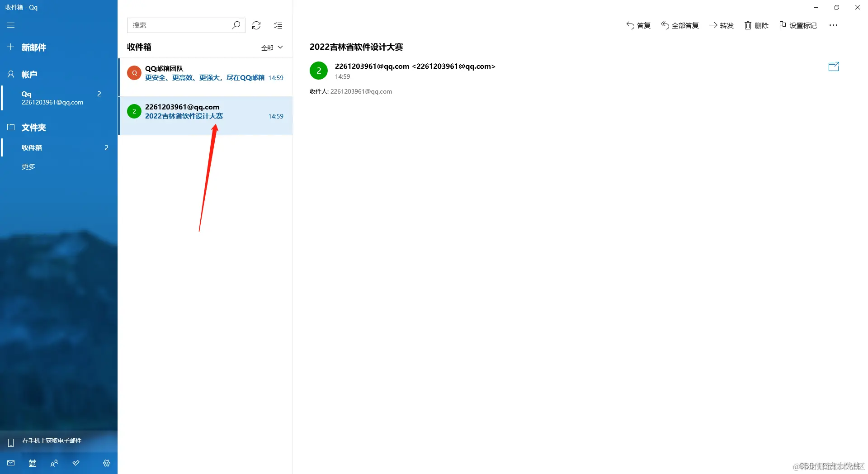Open the more actions ellipsis menu

pos(833,25)
